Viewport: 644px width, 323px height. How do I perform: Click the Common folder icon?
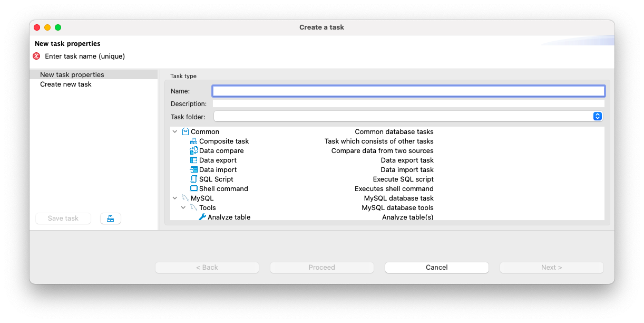tap(185, 132)
